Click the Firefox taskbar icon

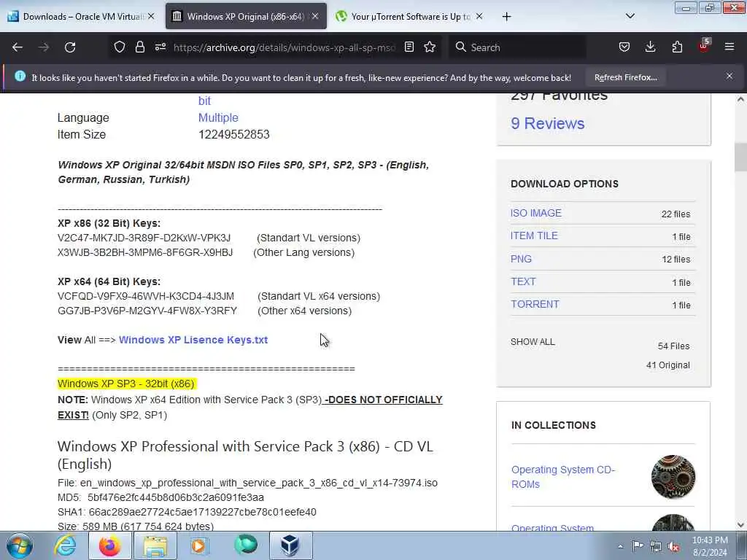click(109, 545)
